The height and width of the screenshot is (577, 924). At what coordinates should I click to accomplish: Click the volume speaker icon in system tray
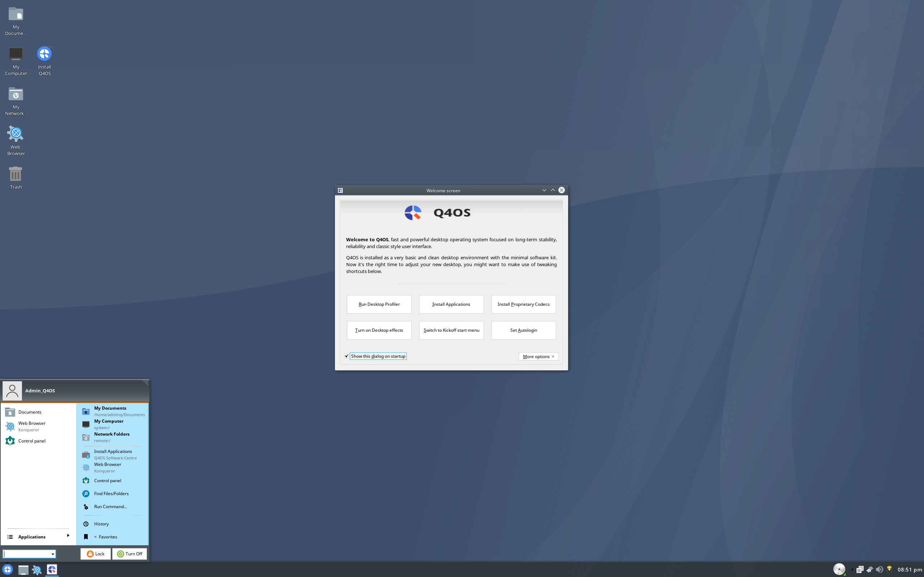coord(880,570)
